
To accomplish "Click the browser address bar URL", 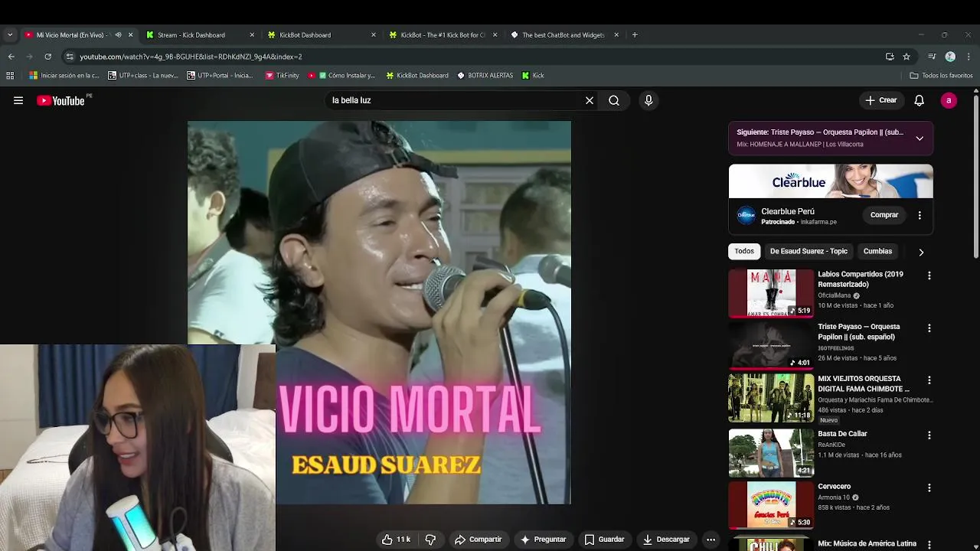I will click(191, 57).
